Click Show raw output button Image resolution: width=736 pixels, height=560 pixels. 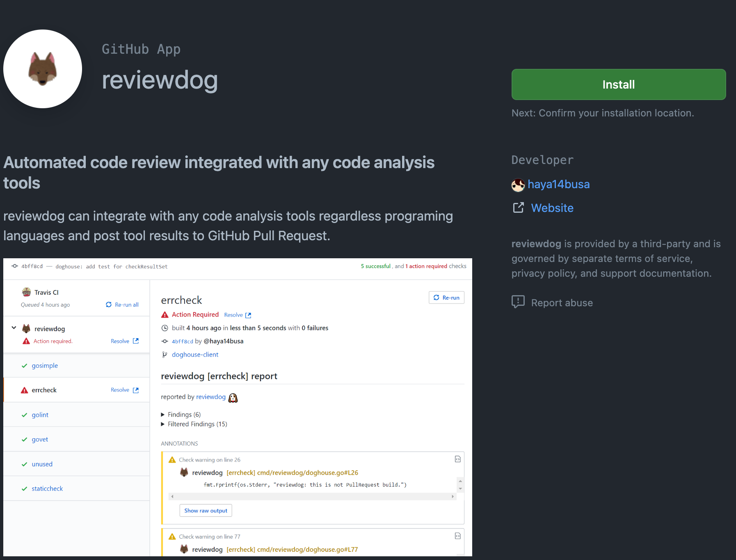(206, 510)
